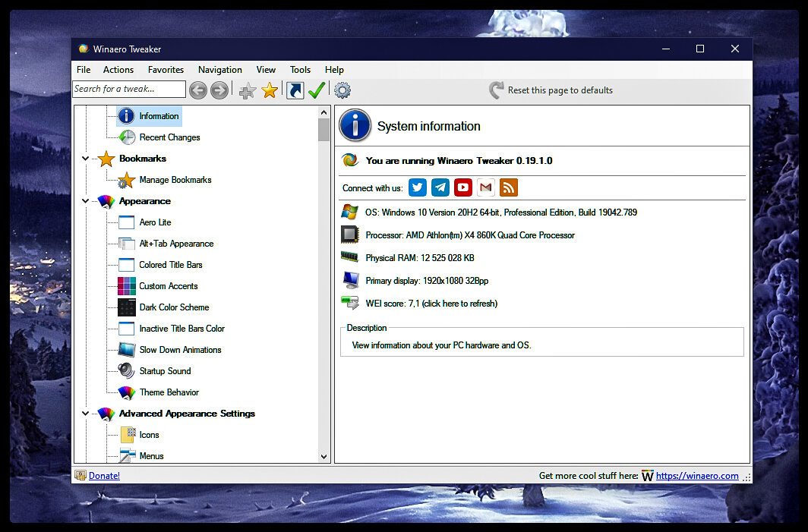Click the Custom Accents colored squares icon

[127, 286]
